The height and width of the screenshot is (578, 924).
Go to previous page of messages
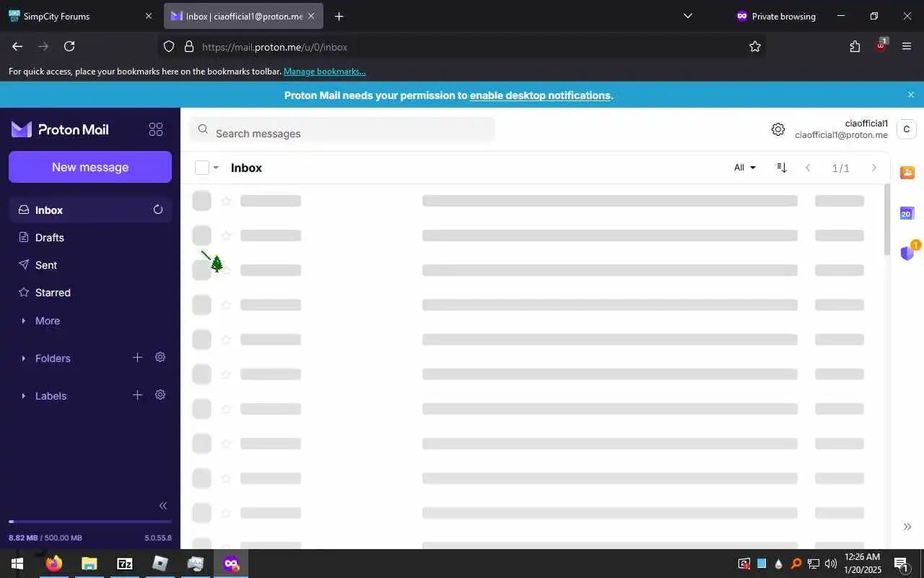click(x=808, y=168)
